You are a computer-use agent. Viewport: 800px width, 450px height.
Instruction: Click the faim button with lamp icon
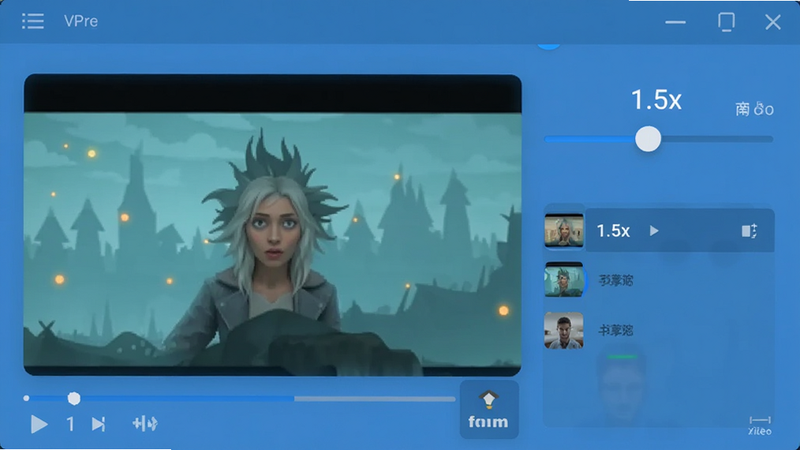click(489, 410)
